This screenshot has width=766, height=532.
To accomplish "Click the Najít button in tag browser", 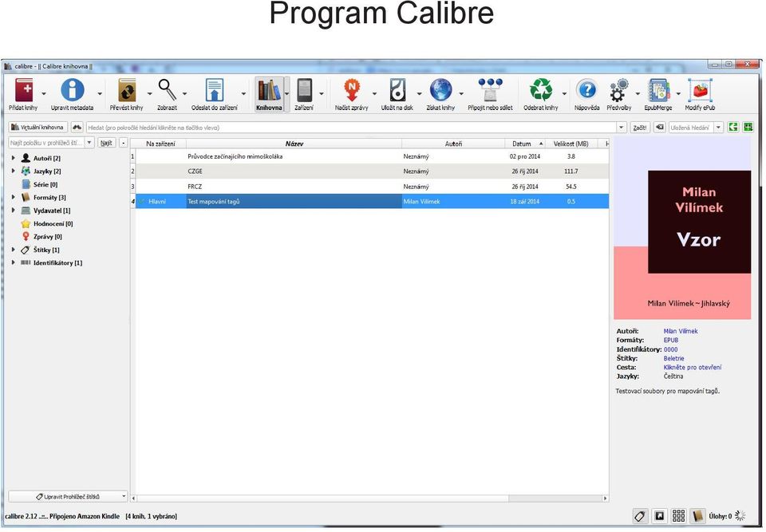I will [106, 143].
